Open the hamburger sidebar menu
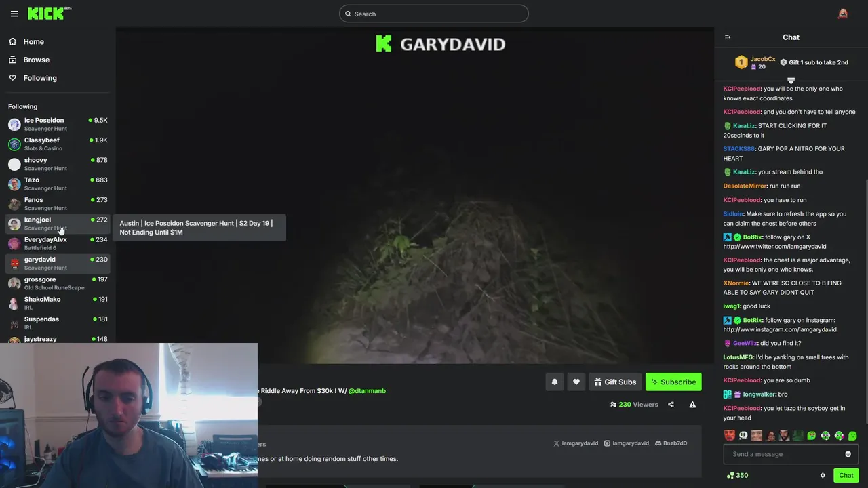This screenshot has width=868, height=488. coord(14,14)
